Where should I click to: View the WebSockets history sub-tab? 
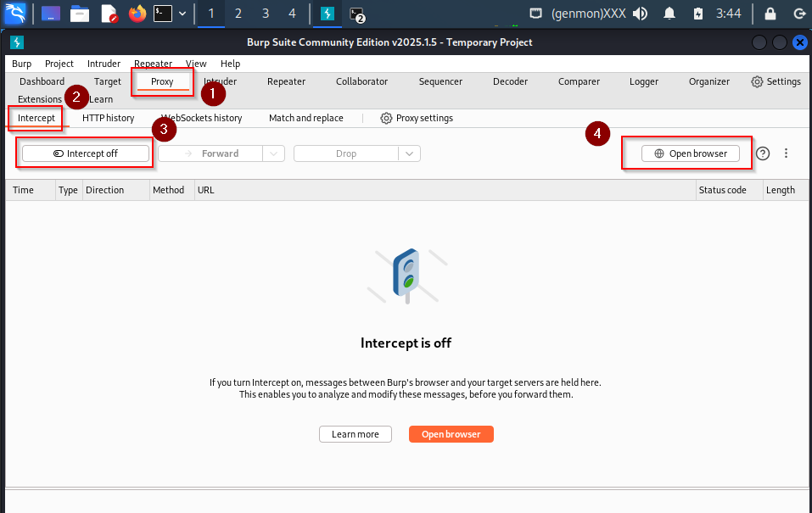click(x=201, y=118)
